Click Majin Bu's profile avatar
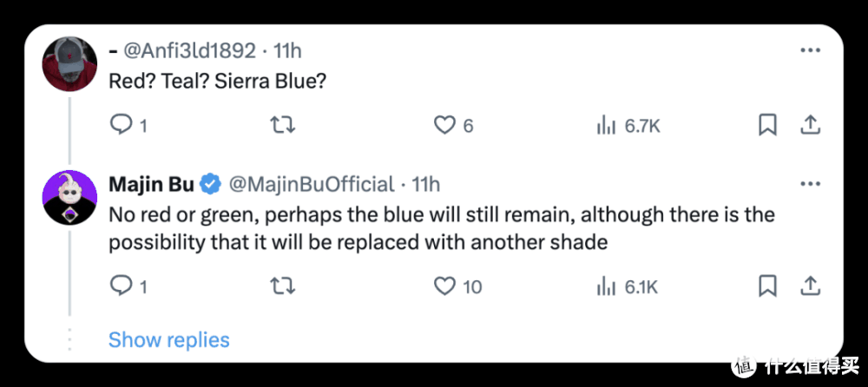This screenshot has width=868, height=387. (x=69, y=197)
